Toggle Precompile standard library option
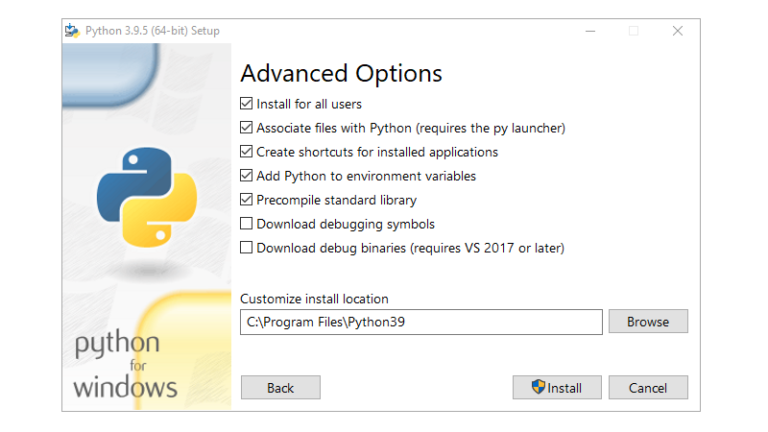The height and width of the screenshot is (432, 768). point(246,199)
